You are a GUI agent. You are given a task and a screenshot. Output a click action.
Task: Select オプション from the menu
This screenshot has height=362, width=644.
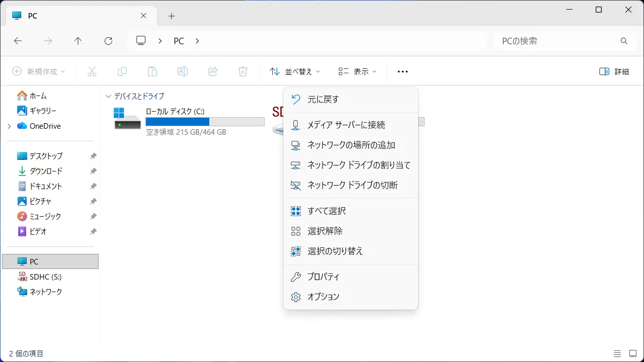click(323, 297)
